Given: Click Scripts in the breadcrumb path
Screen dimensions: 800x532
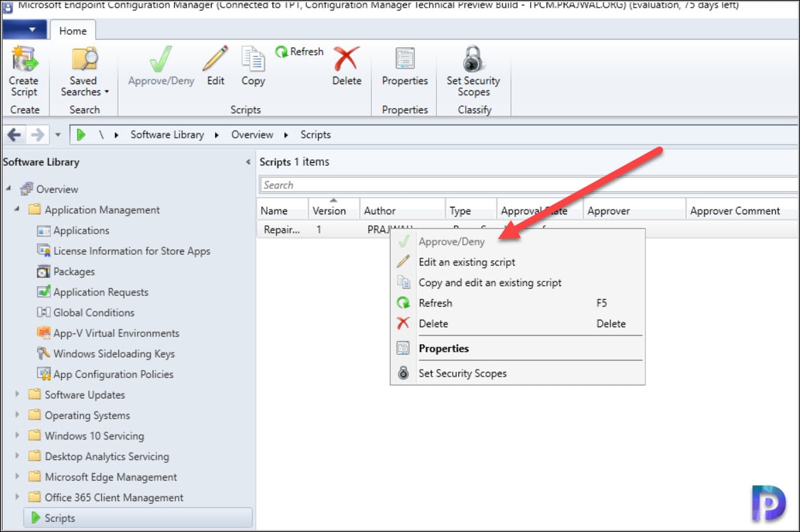Looking at the screenshot, I should 315,135.
